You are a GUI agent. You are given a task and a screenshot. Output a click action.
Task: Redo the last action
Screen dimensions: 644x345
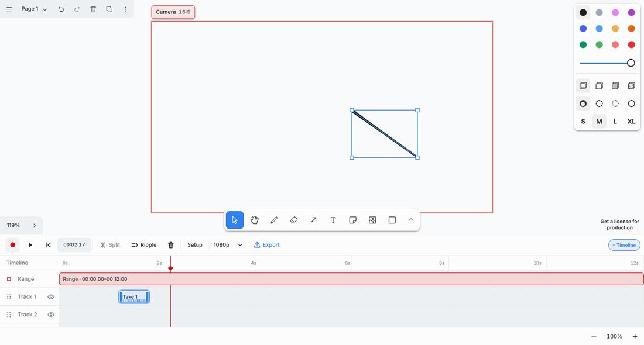(77, 9)
